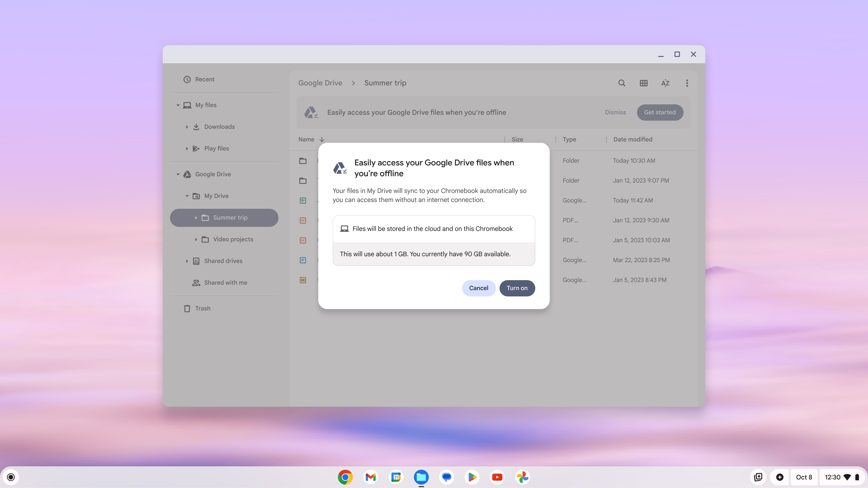Open Gmail from the shelf
The image size is (868, 488).
(371, 477)
